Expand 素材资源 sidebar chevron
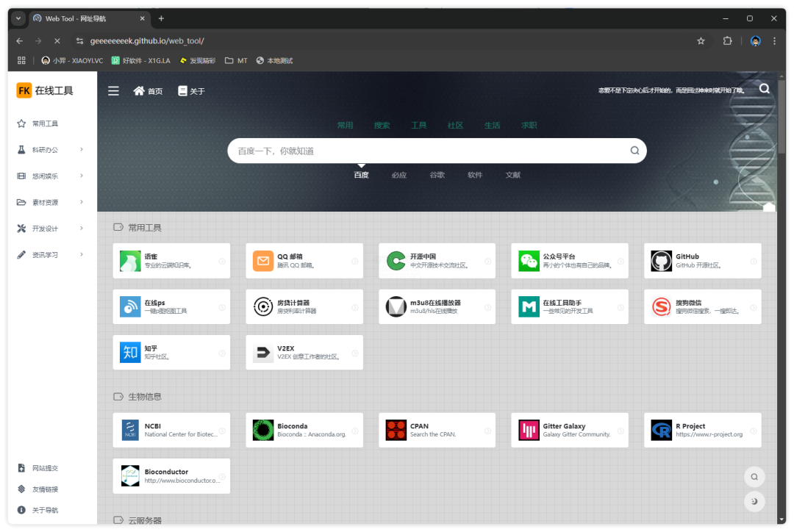The width and height of the screenshot is (794, 532). 82,202
